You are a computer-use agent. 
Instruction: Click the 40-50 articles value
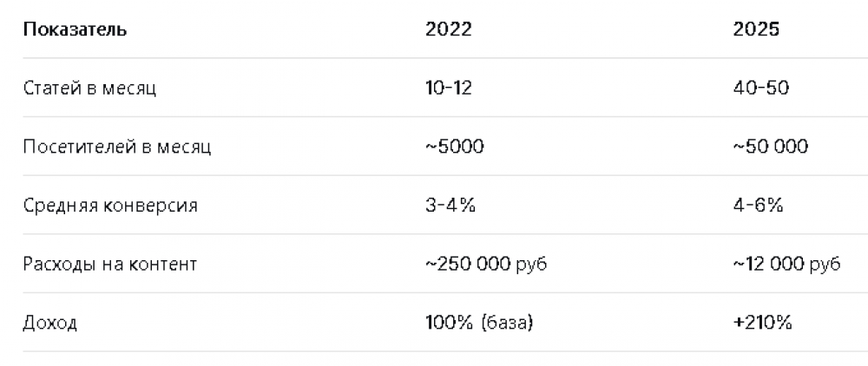click(760, 88)
